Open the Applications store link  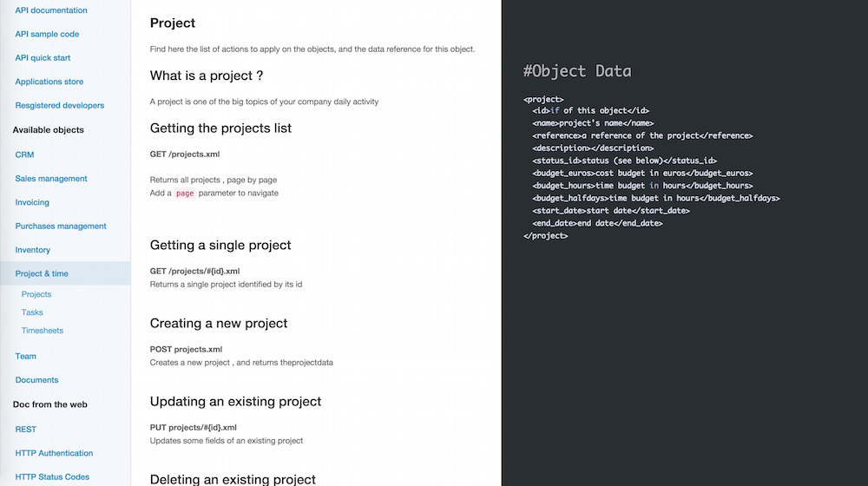coord(49,82)
